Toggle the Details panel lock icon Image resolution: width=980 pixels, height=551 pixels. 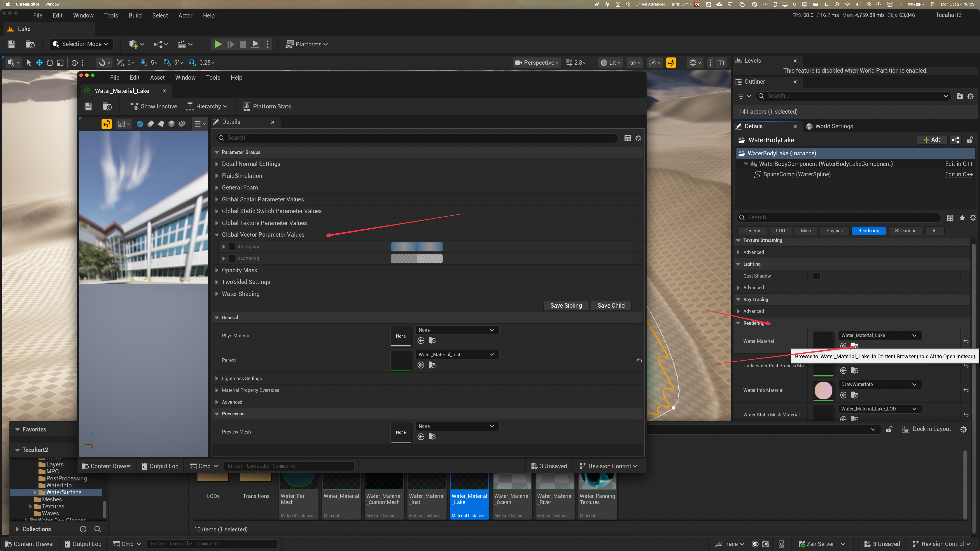click(x=970, y=140)
